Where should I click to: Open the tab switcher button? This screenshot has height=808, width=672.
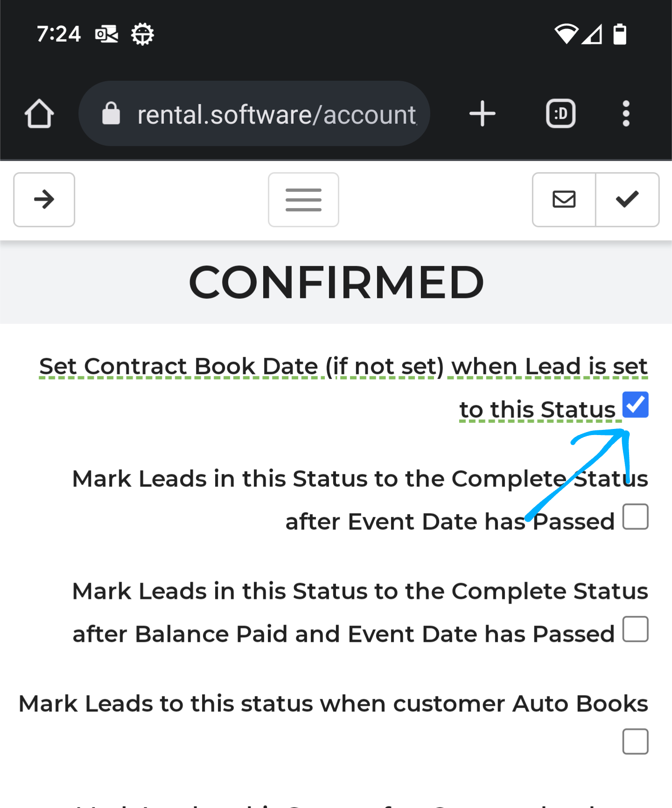coord(560,114)
